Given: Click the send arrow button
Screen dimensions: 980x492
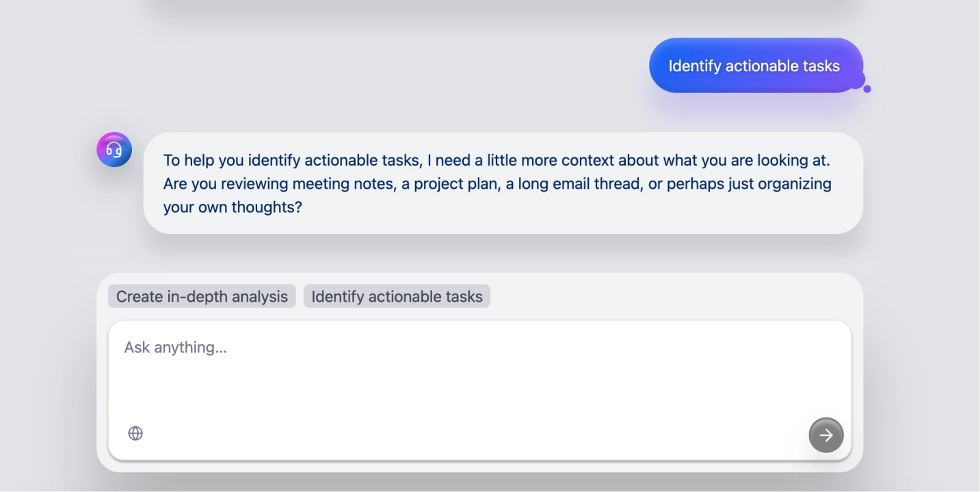Looking at the screenshot, I should coord(826,435).
